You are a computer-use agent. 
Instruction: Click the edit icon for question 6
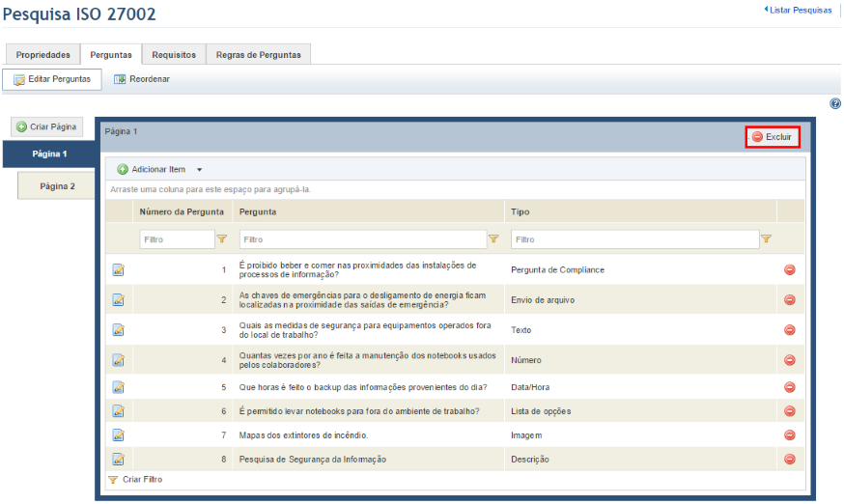[x=119, y=411]
